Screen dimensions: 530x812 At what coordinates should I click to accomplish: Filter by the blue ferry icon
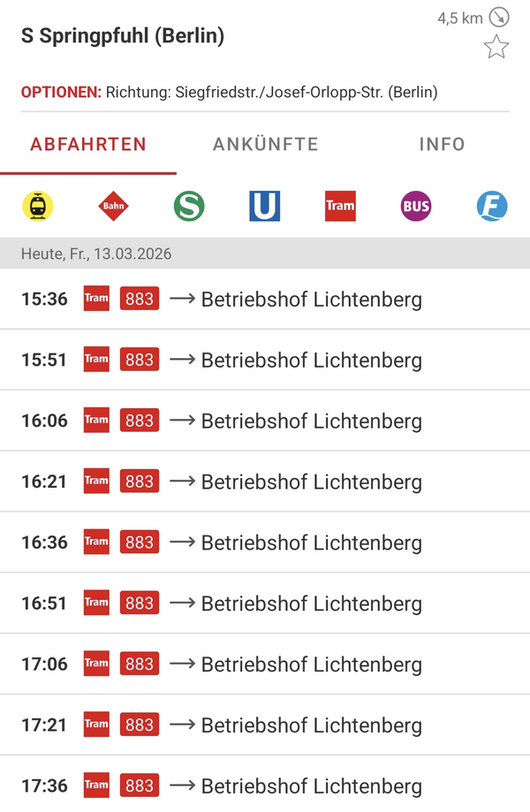coord(492,206)
